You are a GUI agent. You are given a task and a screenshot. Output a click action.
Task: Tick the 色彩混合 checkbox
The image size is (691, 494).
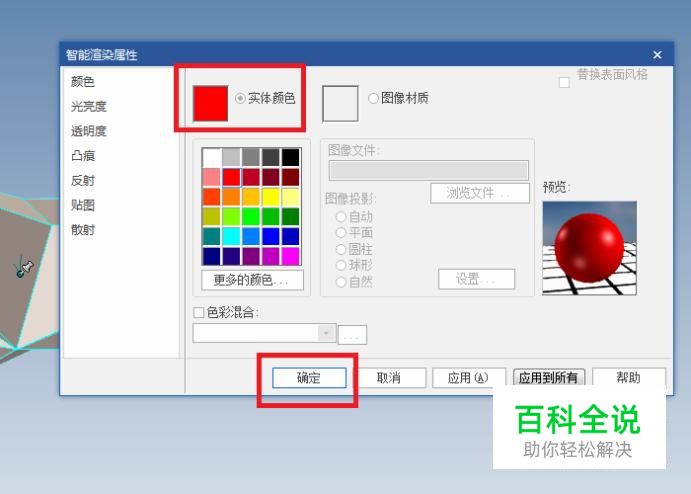pyautogui.click(x=199, y=312)
